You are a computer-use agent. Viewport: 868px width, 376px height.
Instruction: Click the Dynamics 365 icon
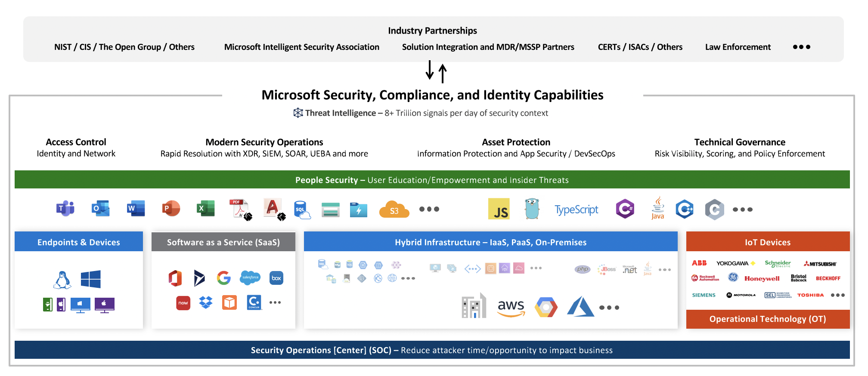(x=199, y=278)
